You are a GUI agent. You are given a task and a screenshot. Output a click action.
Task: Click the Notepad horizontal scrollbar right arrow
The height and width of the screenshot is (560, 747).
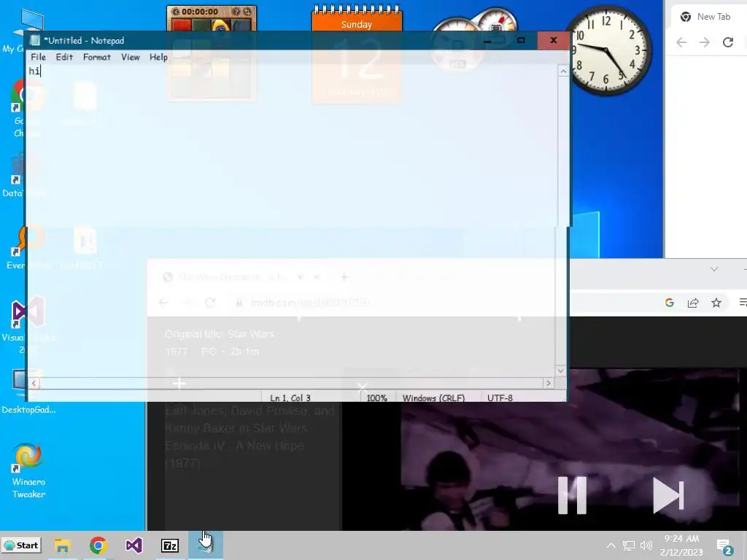[x=549, y=383]
